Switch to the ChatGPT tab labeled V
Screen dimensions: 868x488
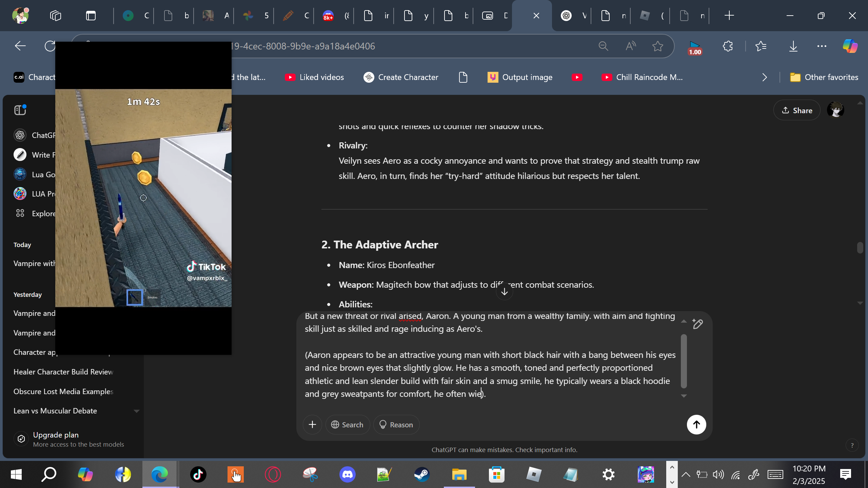click(x=572, y=16)
